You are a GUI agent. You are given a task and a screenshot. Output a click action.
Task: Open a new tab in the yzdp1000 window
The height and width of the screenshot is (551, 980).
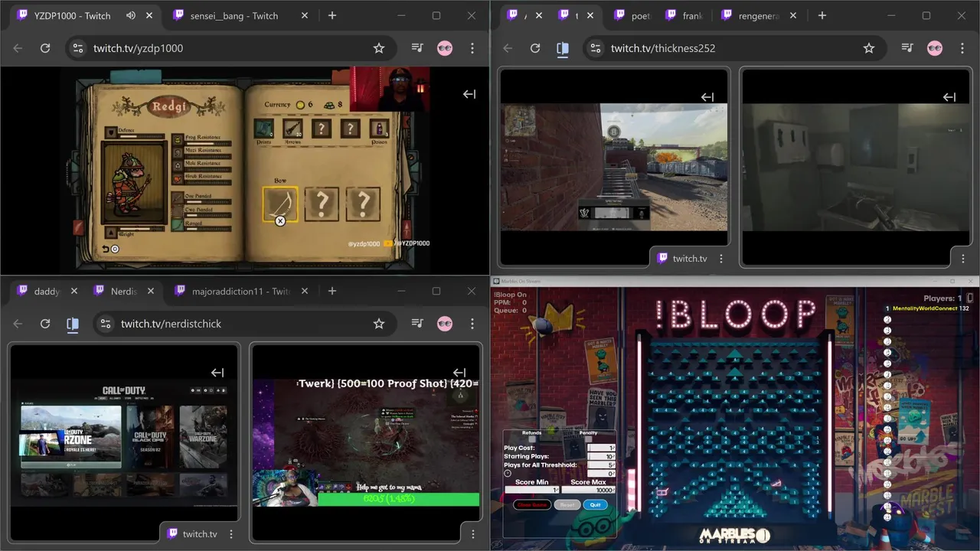tap(332, 15)
